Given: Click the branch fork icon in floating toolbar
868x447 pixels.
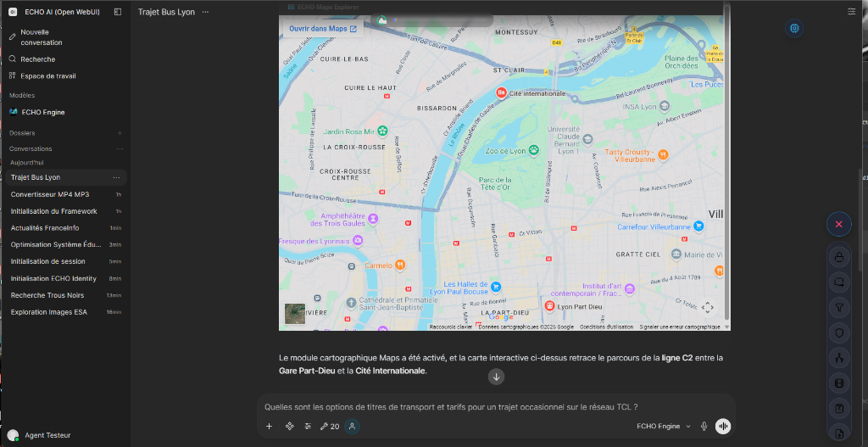Looking at the screenshot, I should (x=838, y=358).
